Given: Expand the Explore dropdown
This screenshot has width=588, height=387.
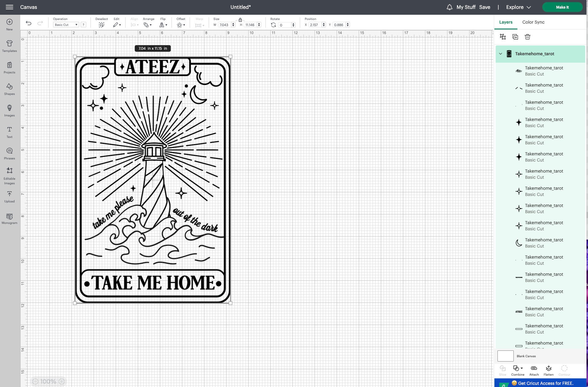Looking at the screenshot, I should tap(518, 7).
